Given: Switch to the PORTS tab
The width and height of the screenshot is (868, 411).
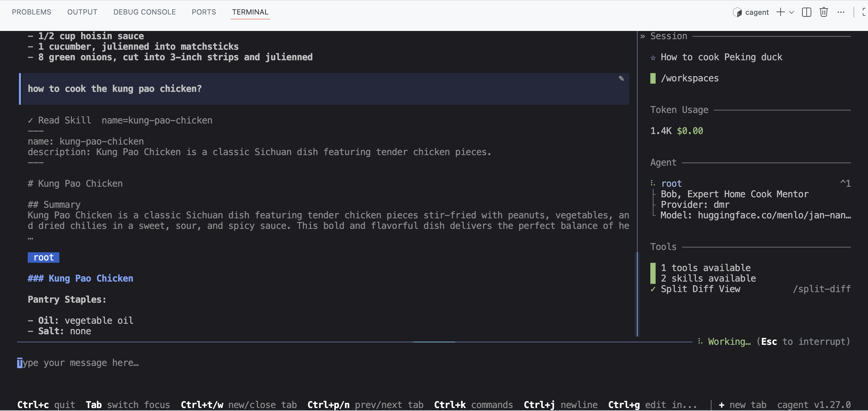Looking at the screenshot, I should 204,12.
